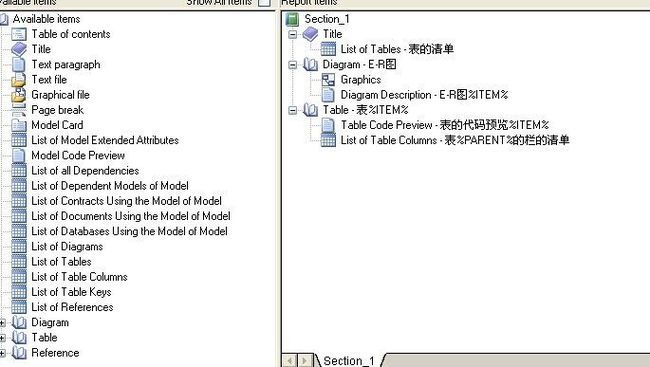Select "Diagram - E-R" book row in Report items
Viewport: 650px width, 367px height.
pos(359,64)
